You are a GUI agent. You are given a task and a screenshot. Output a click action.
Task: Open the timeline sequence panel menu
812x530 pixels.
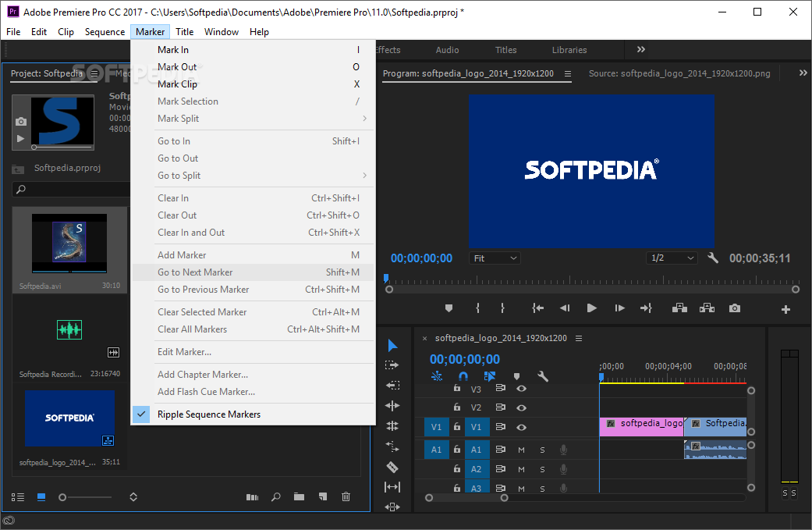(579, 338)
